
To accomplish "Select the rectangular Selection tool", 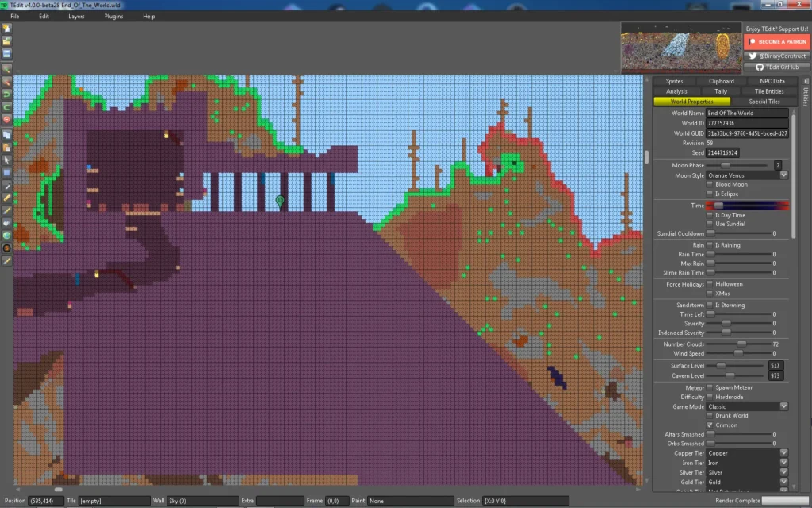I will [x=6, y=172].
